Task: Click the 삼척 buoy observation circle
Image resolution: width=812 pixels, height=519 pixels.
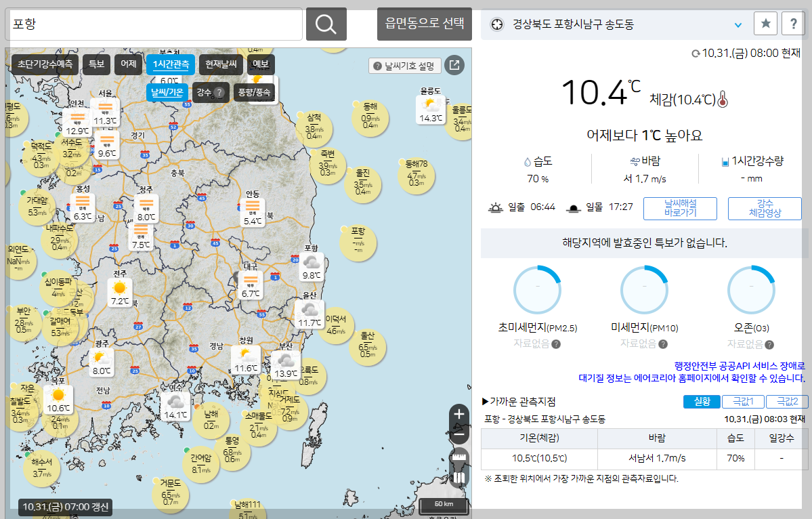Action: click(314, 129)
